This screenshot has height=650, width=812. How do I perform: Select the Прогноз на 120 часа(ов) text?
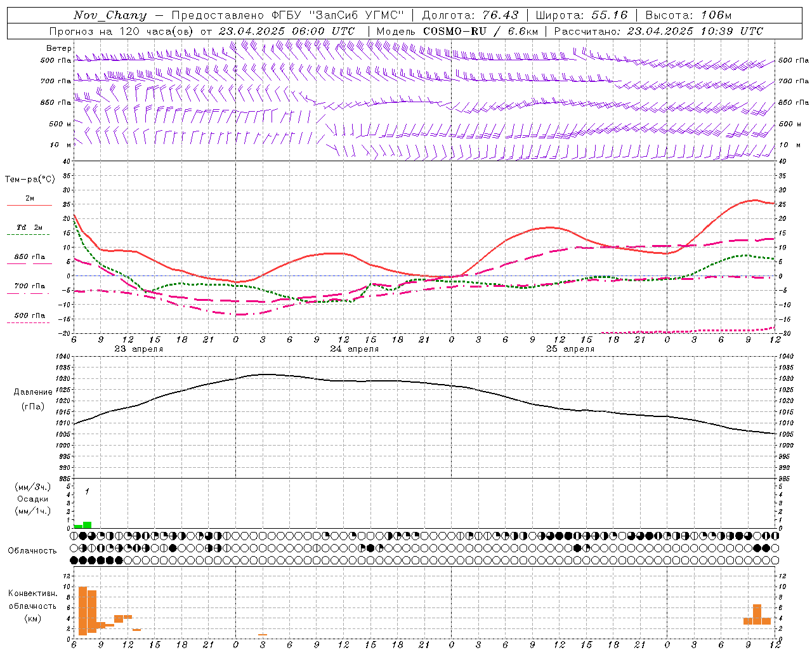(121, 31)
